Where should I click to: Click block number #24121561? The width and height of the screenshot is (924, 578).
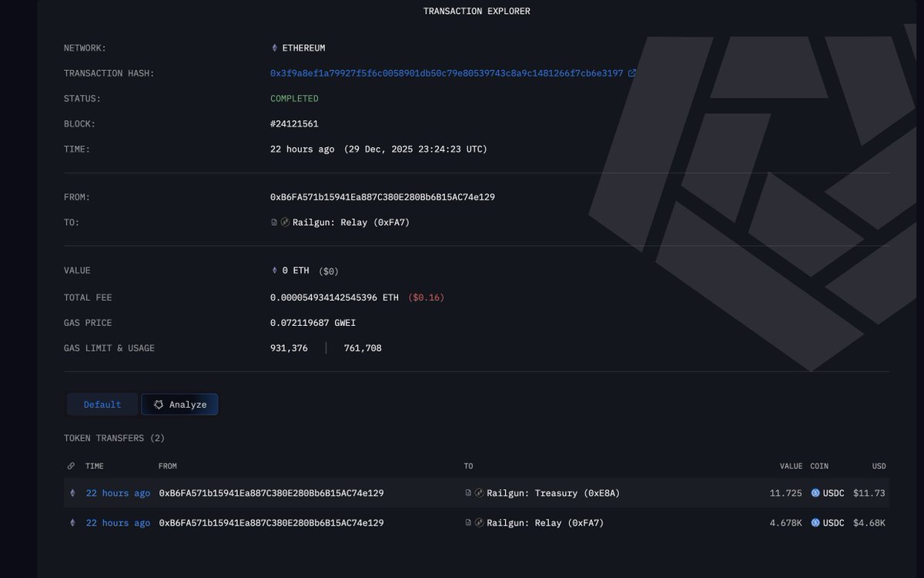click(294, 124)
